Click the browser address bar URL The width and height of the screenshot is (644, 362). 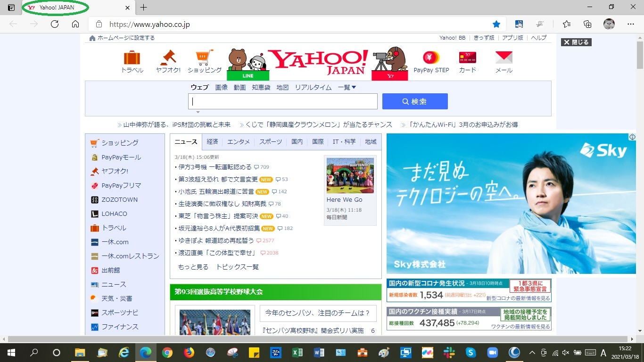pyautogui.click(x=149, y=24)
